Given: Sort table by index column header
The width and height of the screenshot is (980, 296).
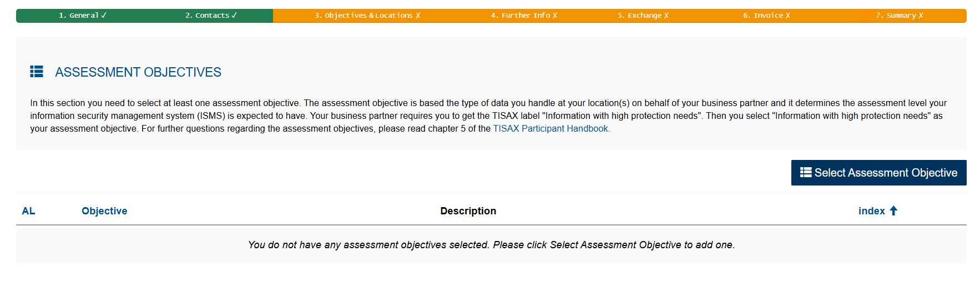Looking at the screenshot, I should (871, 211).
